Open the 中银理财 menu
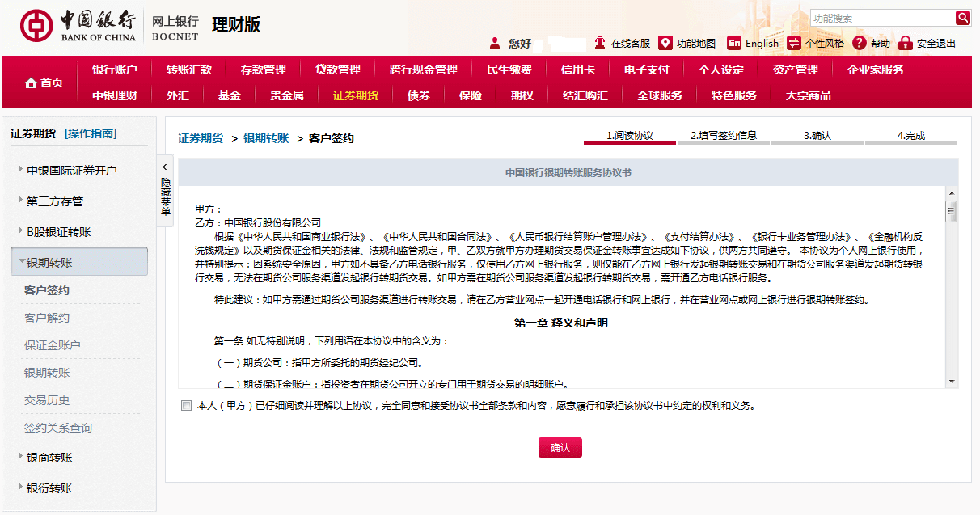 (115, 95)
